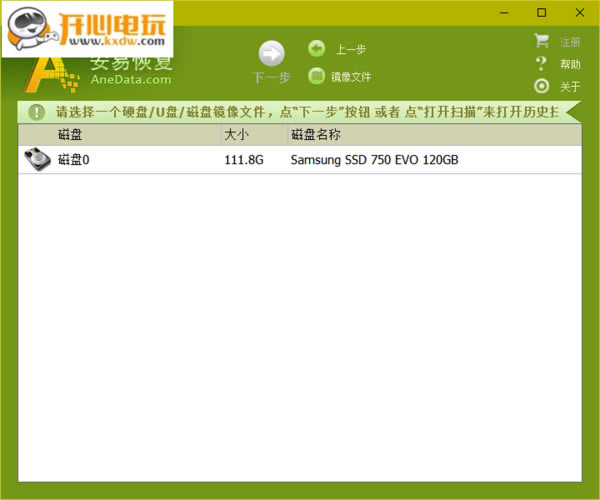Open the 关于 link
This screenshot has height=500, width=600.
coord(570,86)
